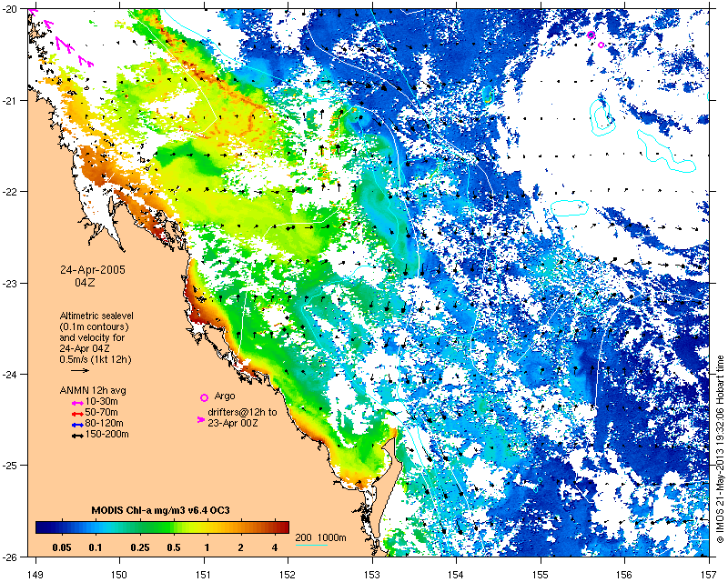Click the longitude axis label '157'
This screenshot has height=582, width=728.
point(710,575)
